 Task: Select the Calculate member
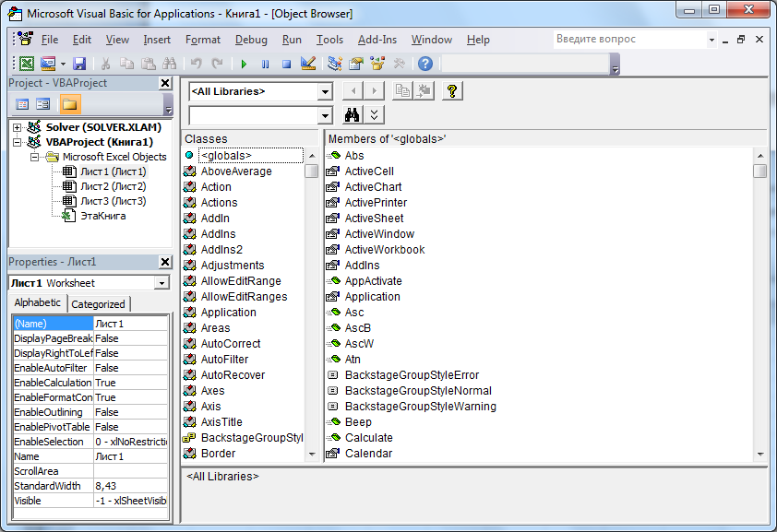click(x=369, y=438)
